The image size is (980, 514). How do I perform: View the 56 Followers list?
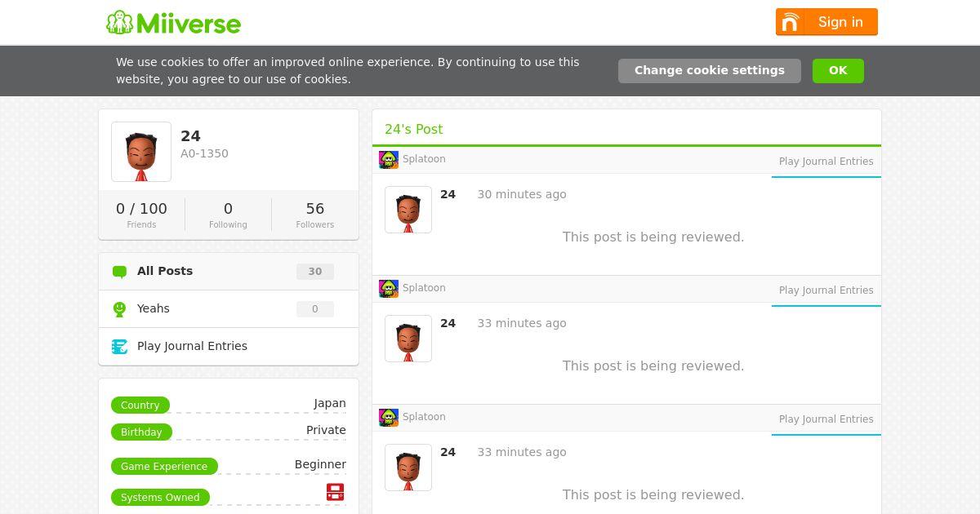click(315, 215)
